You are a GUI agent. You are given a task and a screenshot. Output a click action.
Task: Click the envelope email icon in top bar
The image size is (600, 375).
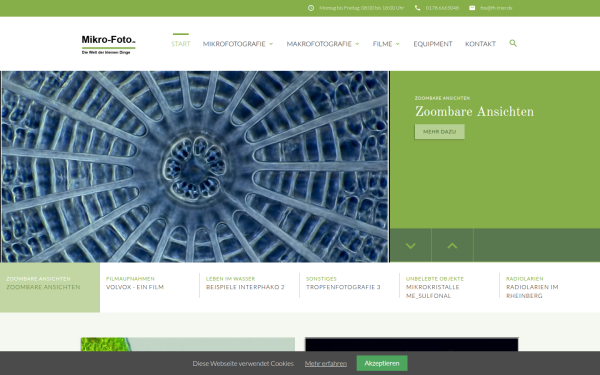tap(472, 8)
